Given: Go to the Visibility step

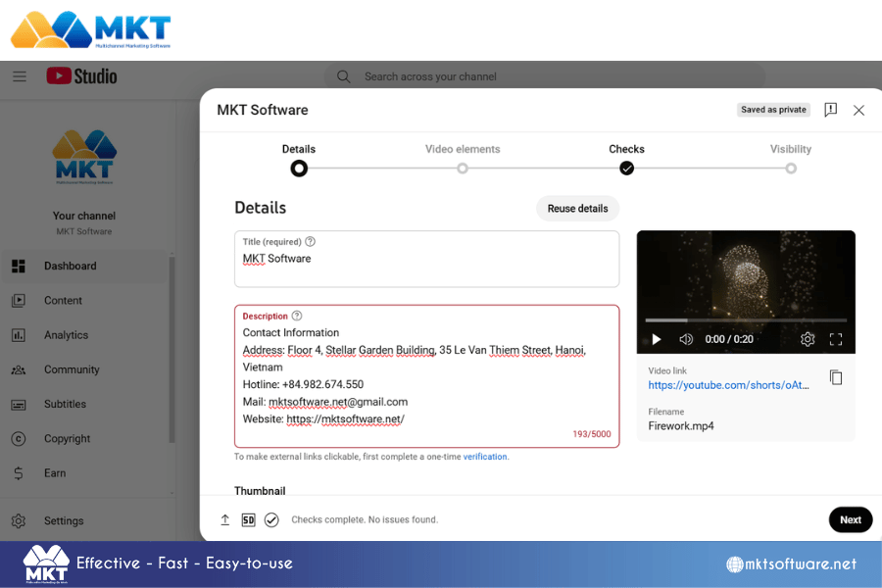Looking at the screenshot, I should pyautogui.click(x=790, y=159).
